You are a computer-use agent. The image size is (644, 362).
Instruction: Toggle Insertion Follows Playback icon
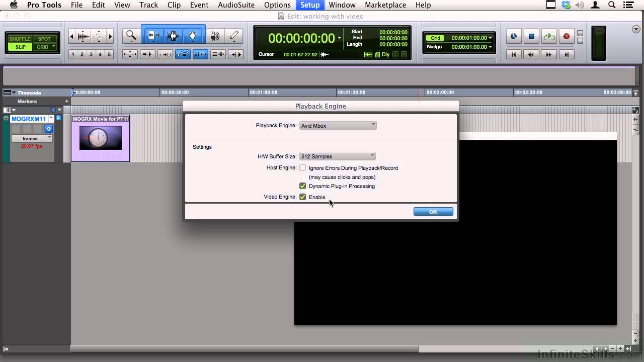pyautogui.click(x=235, y=54)
